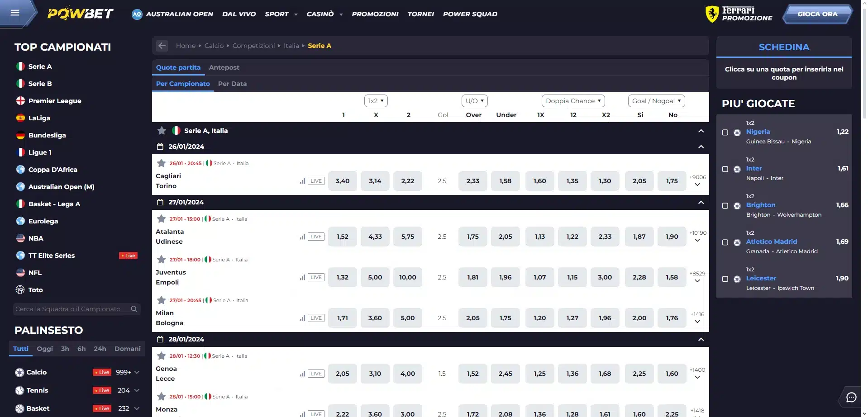
Task: Click the search magnifier icon
Action: coord(134,309)
